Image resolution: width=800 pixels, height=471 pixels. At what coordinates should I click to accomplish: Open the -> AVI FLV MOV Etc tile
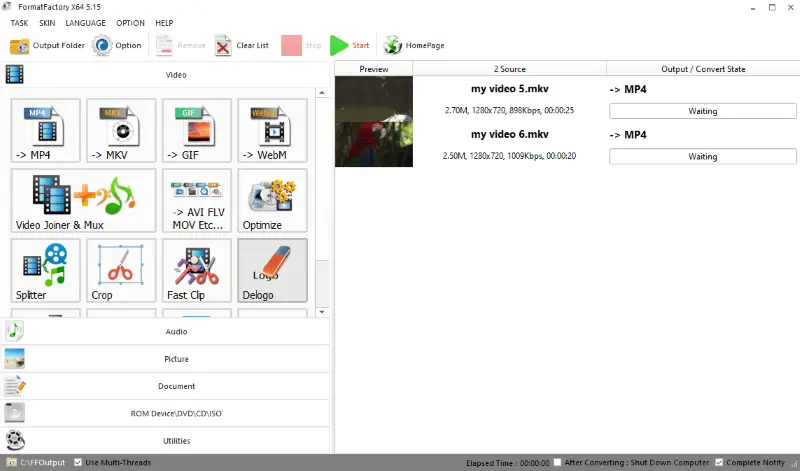pos(197,201)
